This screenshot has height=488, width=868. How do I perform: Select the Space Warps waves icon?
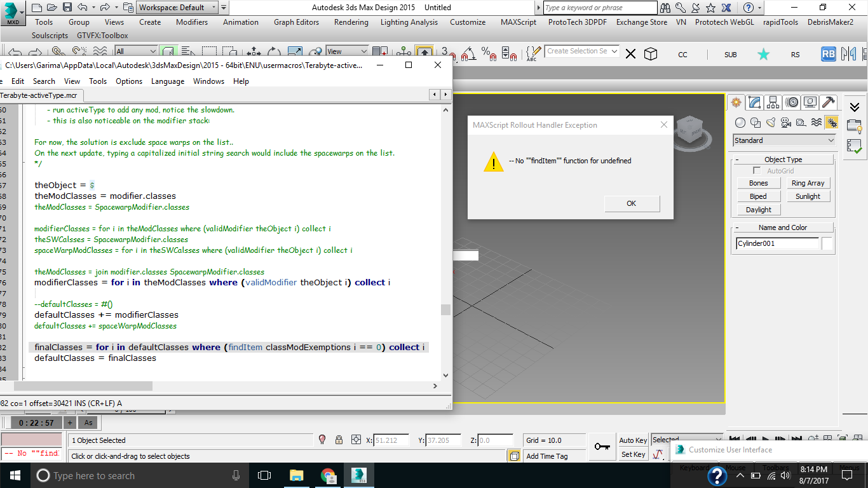(x=817, y=123)
